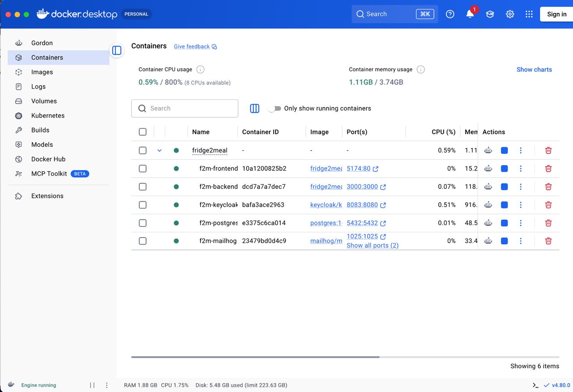Click Show charts link
The image size is (573, 392).
point(534,69)
